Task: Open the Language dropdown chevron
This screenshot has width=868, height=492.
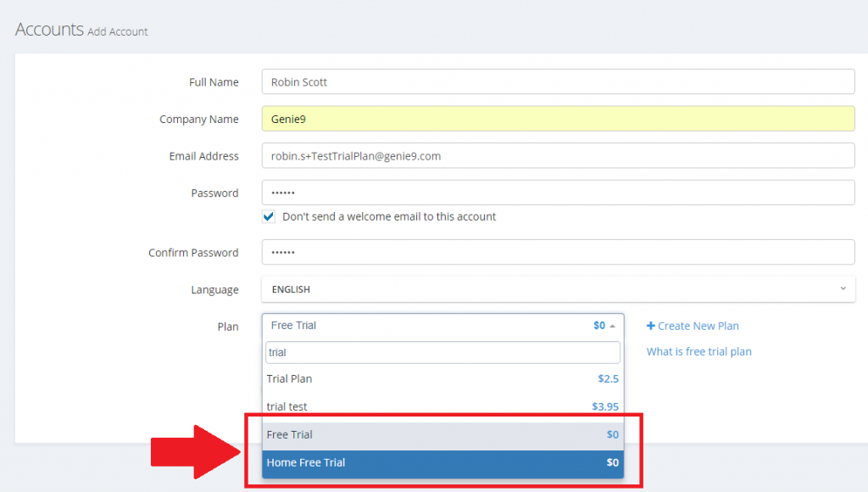Action: coord(843,289)
